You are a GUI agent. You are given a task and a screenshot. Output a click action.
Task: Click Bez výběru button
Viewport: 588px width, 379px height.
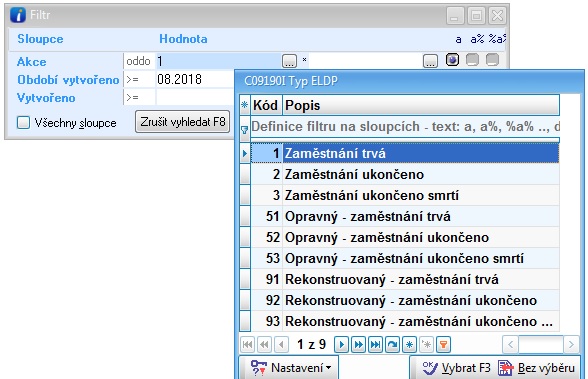pos(537,368)
